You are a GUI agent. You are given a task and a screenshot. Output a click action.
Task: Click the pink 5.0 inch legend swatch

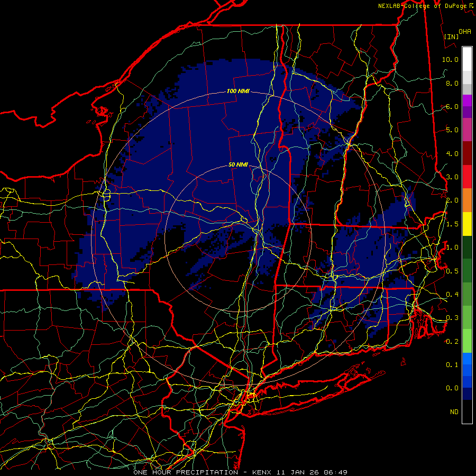pyautogui.click(x=467, y=130)
